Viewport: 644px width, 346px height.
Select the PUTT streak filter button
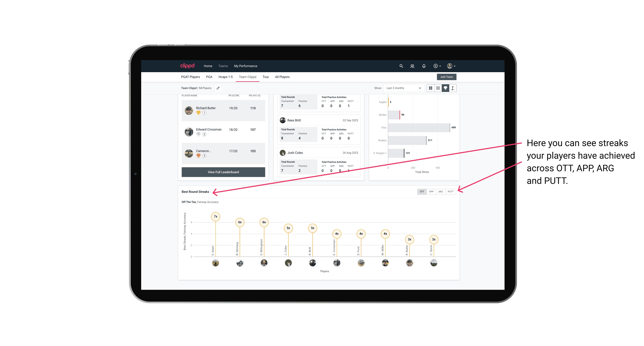click(451, 192)
